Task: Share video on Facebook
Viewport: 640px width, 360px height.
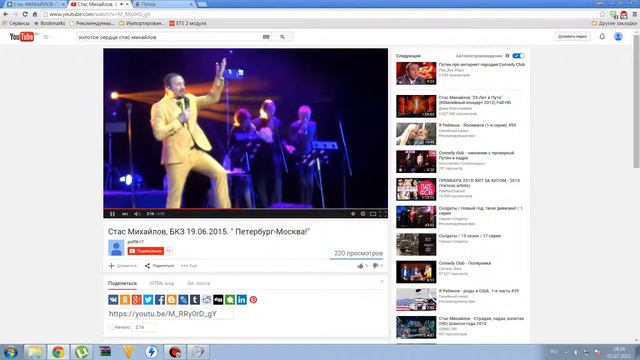Action: [x=160, y=300]
